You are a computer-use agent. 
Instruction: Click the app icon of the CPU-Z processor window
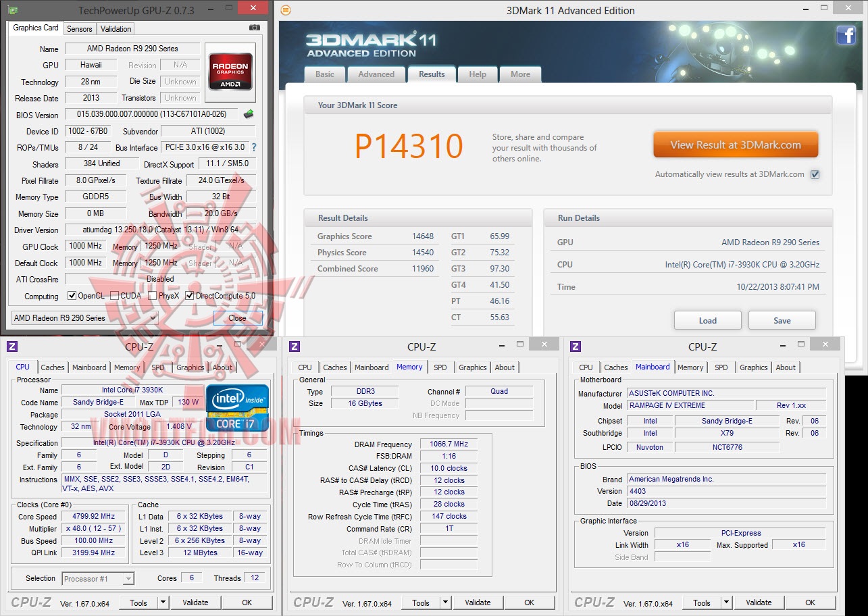[x=12, y=346]
